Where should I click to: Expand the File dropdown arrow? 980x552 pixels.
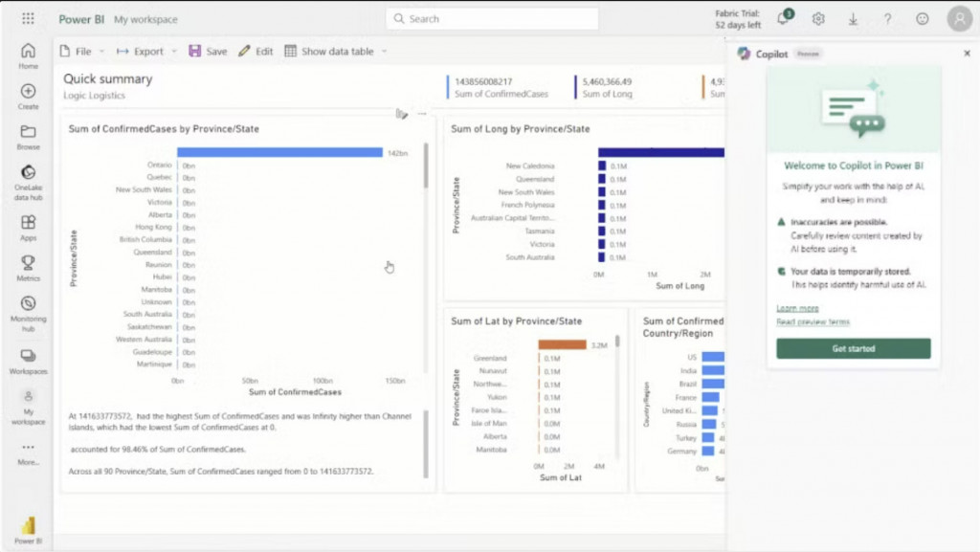pos(101,52)
